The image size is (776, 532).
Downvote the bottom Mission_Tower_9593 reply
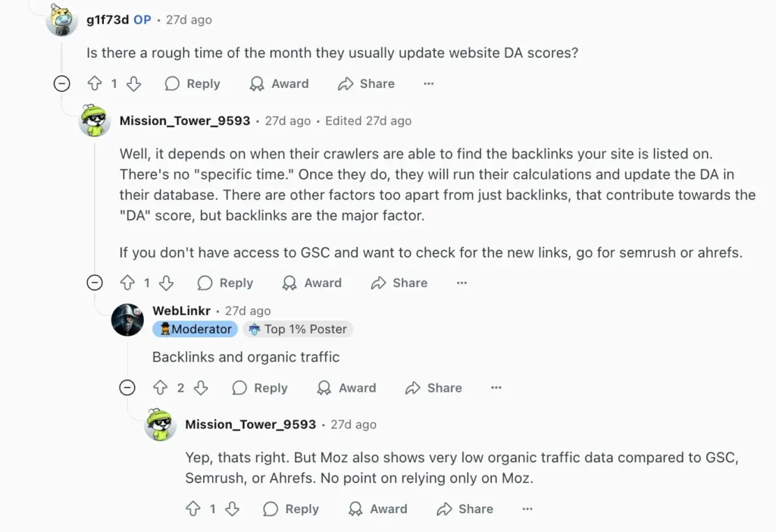pyautogui.click(x=233, y=509)
